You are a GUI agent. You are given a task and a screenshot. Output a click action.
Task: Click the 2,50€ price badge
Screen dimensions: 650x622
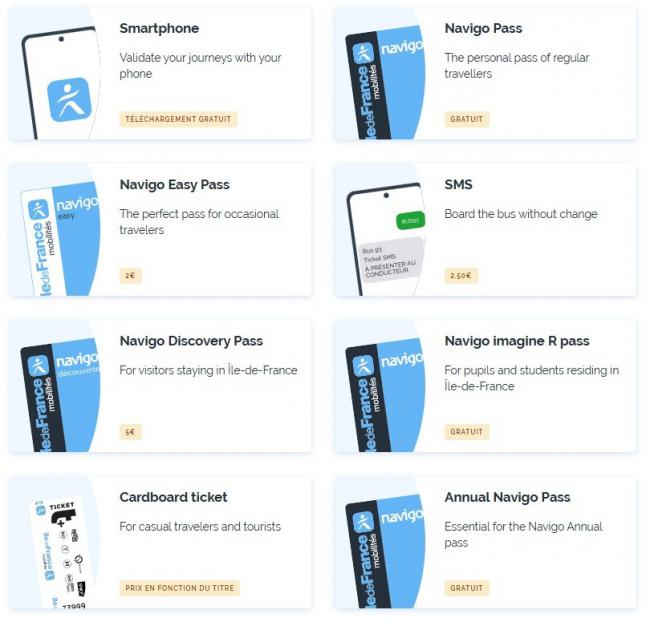461,275
